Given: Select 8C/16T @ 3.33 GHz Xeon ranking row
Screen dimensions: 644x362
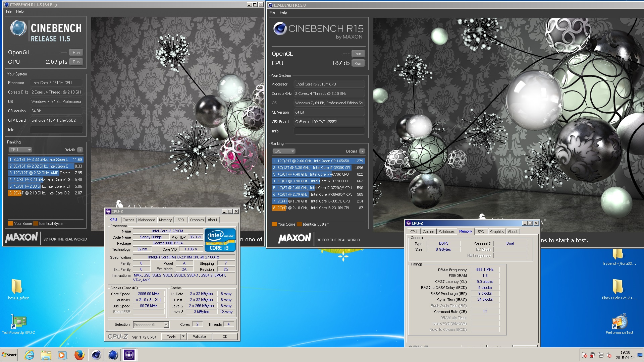Looking at the screenshot, I should [x=46, y=160].
